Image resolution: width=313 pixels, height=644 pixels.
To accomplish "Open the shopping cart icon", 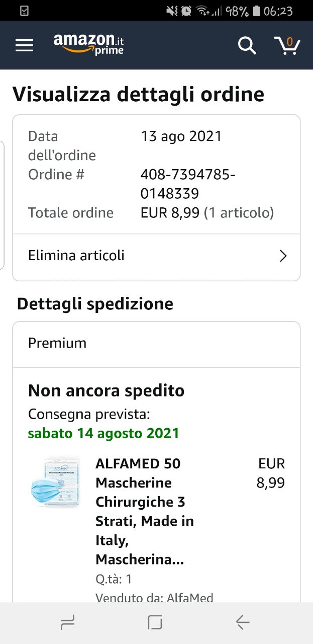I will (x=287, y=45).
